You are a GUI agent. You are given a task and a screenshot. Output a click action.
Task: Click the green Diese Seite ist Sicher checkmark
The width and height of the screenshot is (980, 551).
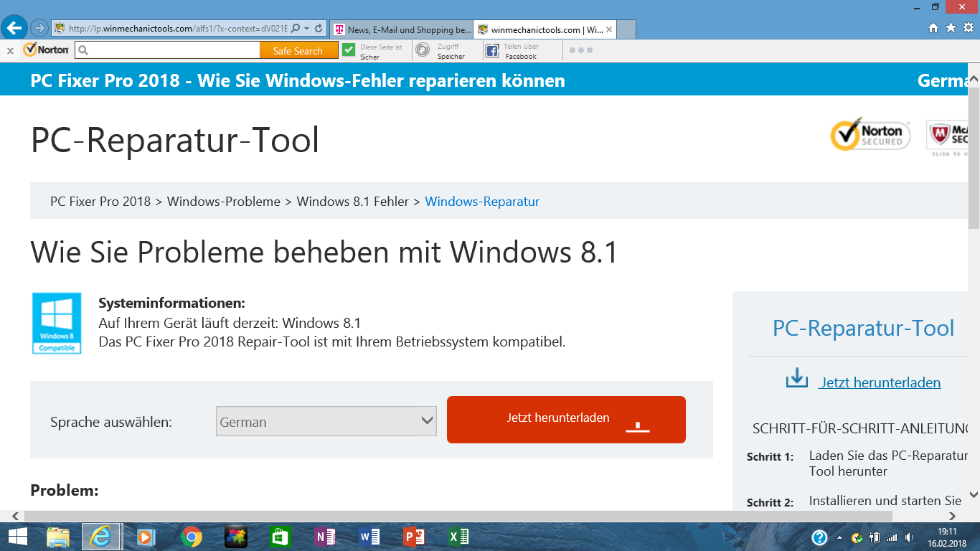coord(349,50)
